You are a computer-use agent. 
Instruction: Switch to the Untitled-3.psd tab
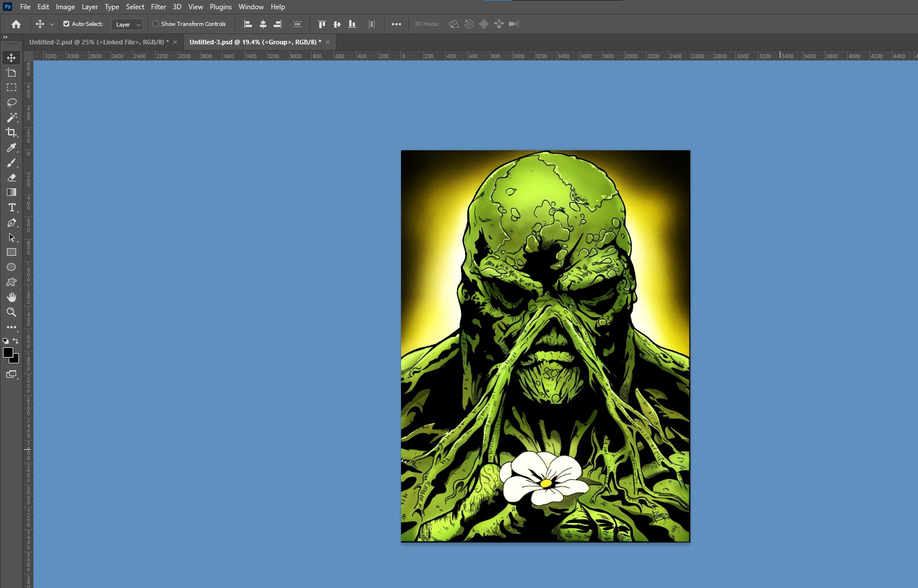255,42
